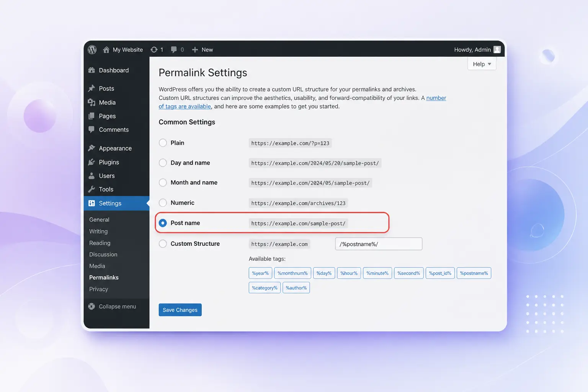This screenshot has width=588, height=392.
Task: Click the Posts pushpin icon
Action: (x=91, y=88)
